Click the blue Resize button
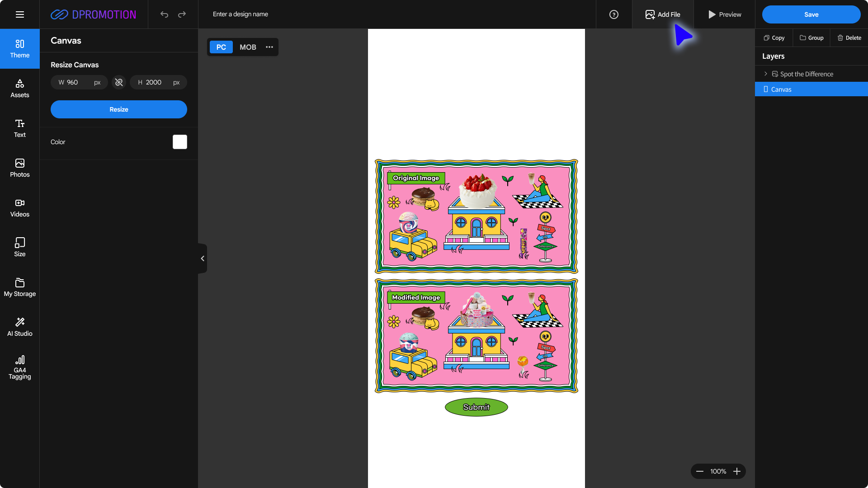This screenshot has height=488, width=868. coord(119,109)
